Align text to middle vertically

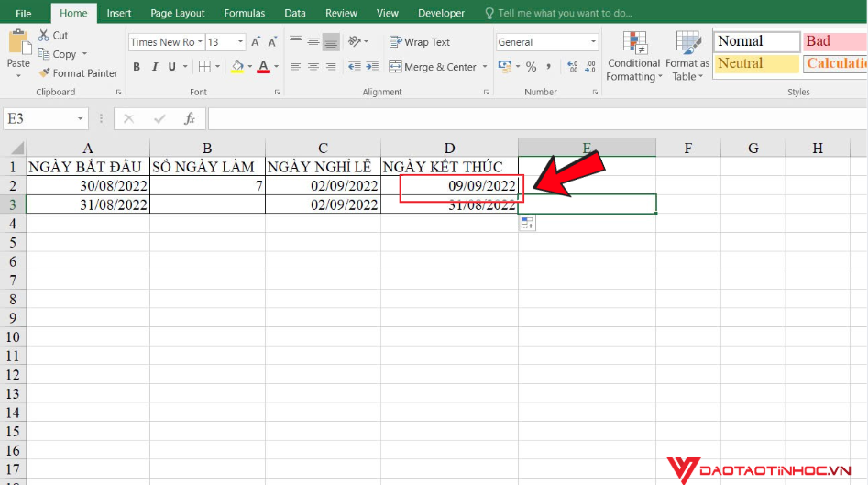click(x=313, y=41)
